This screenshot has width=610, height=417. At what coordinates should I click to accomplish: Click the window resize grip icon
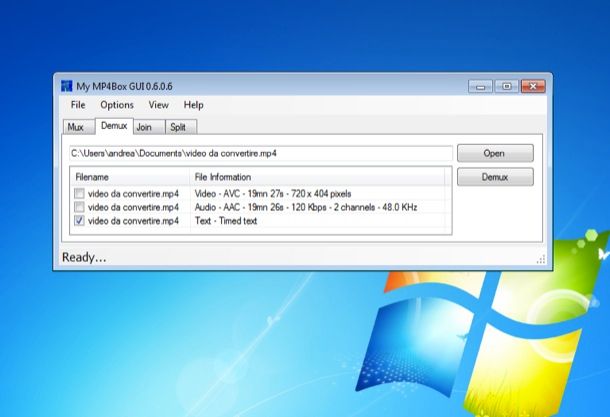click(x=541, y=259)
